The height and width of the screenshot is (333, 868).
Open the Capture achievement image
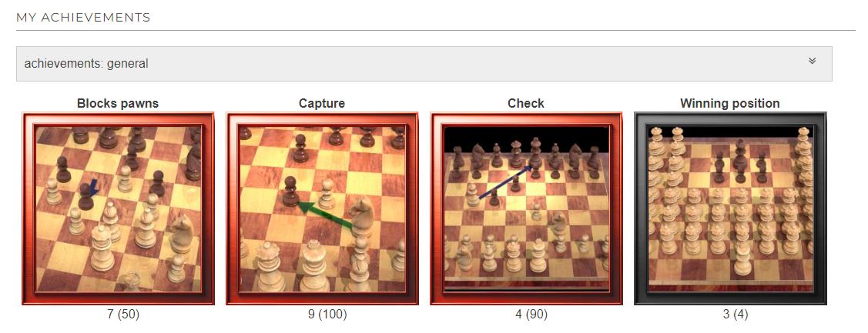click(322, 208)
